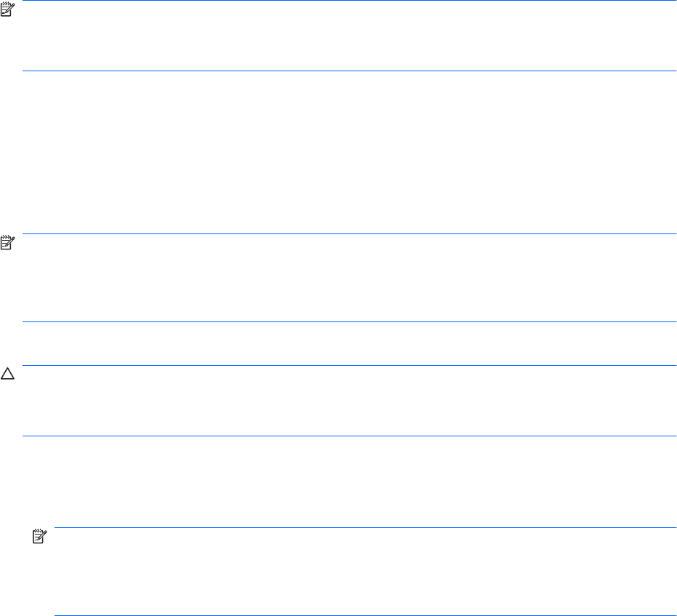Click the blue rule opening the second note

point(349,233)
